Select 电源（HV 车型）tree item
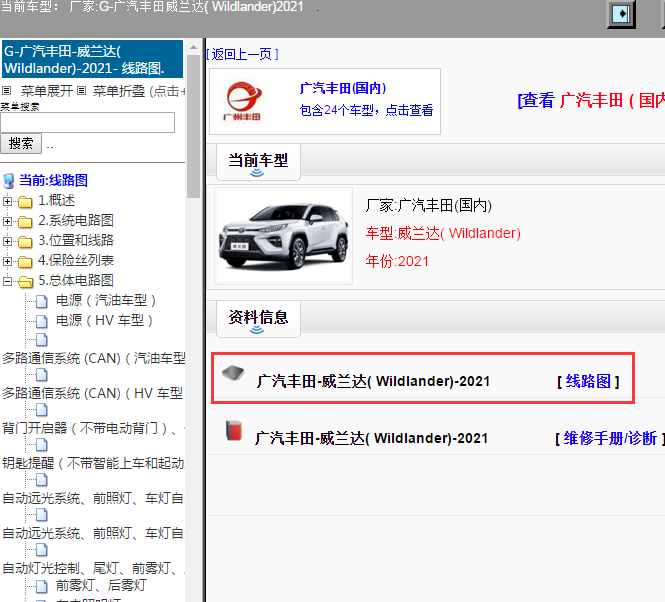The width and height of the screenshot is (665, 602). pos(104,321)
